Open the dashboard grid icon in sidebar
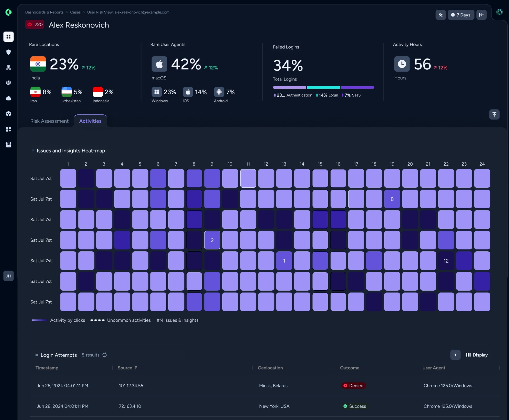This screenshot has height=420, width=509. [x=8, y=37]
